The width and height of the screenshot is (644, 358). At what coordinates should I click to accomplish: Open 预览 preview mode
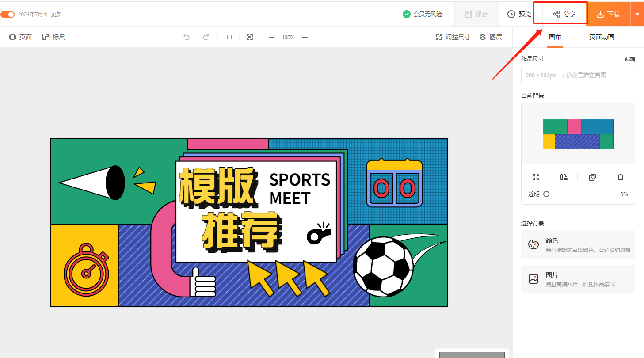pos(519,14)
